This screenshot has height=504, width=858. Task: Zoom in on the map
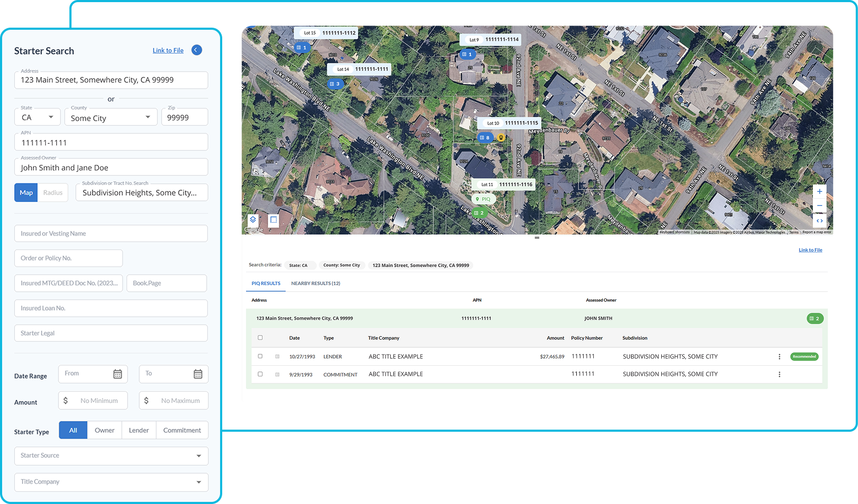(820, 191)
